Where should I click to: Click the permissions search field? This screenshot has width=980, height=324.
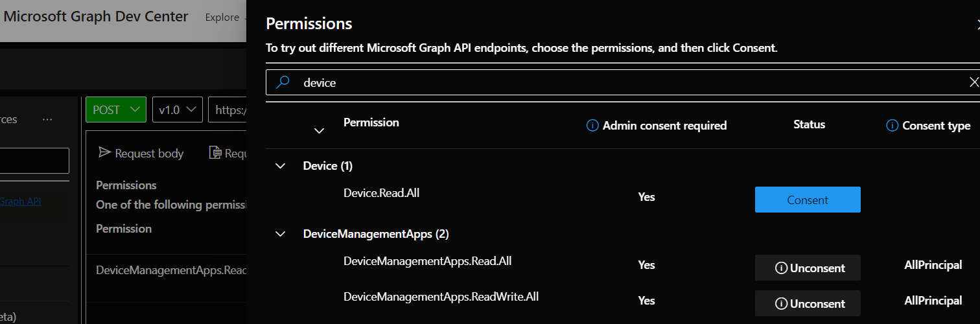coord(622,83)
